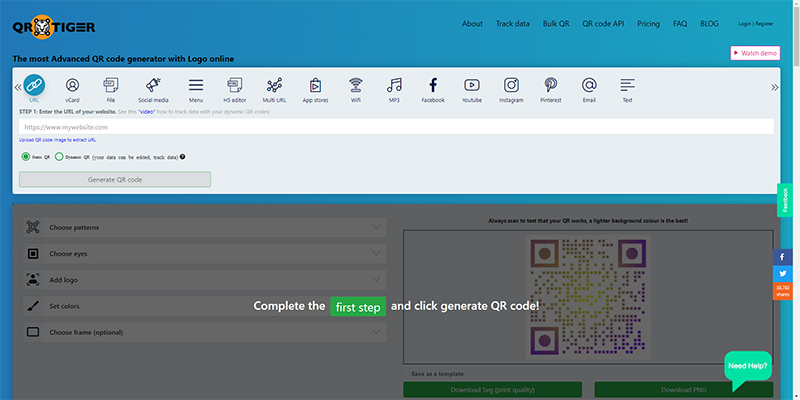Select the URL QR type icon
The height and width of the screenshot is (400, 800).
[x=34, y=85]
